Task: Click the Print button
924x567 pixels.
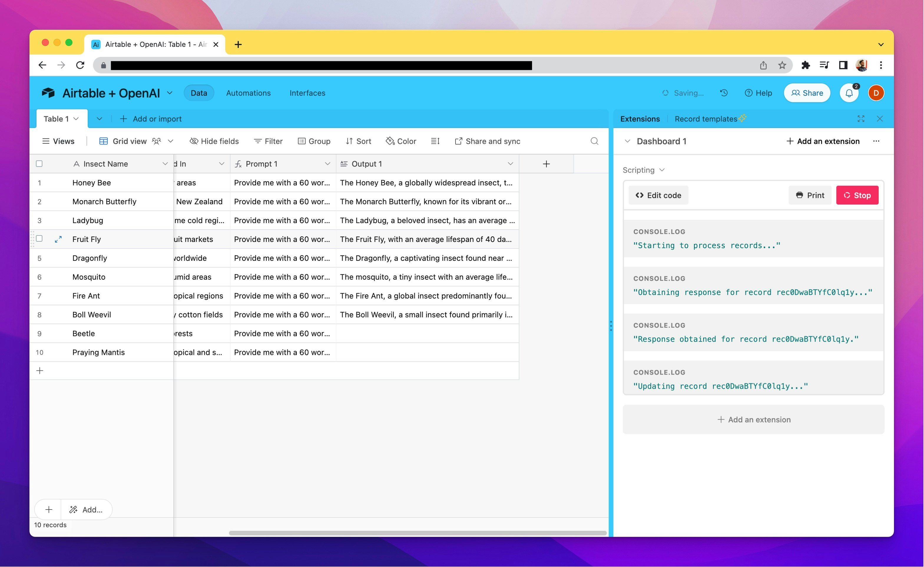Action: point(810,195)
